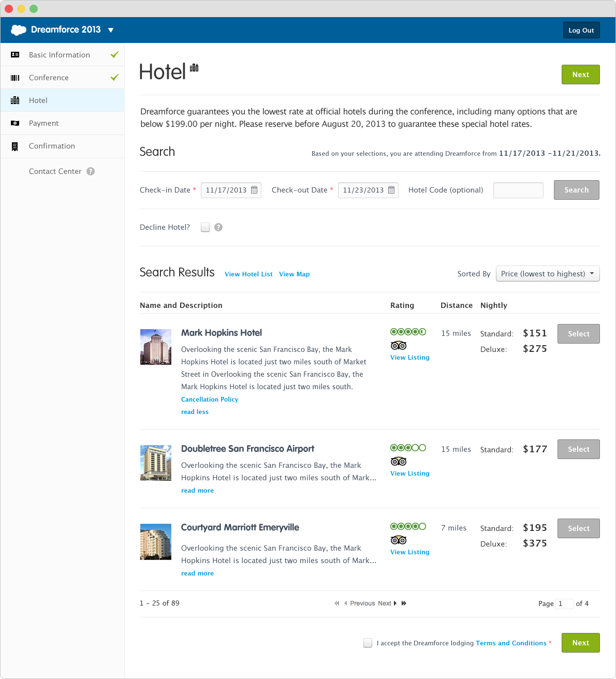Open the Contact Center link
This screenshot has width=616, height=679.
(x=55, y=171)
